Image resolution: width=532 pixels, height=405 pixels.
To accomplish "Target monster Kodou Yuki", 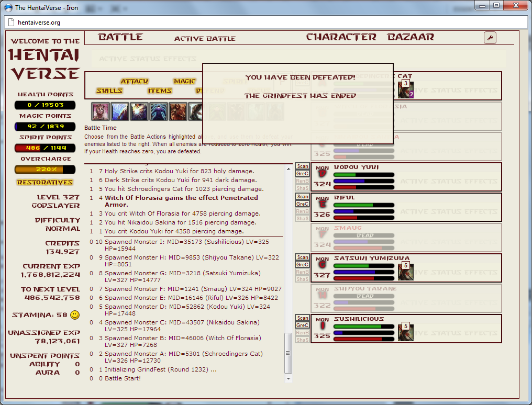I will pyautogui.click(x=406, y=176).
